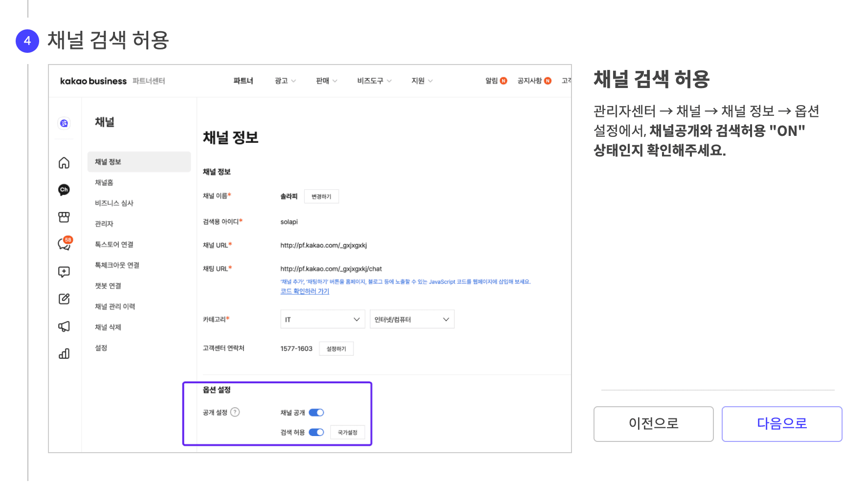
Task: Click the 옵션 설정 heading
Action: coord(217,390)
